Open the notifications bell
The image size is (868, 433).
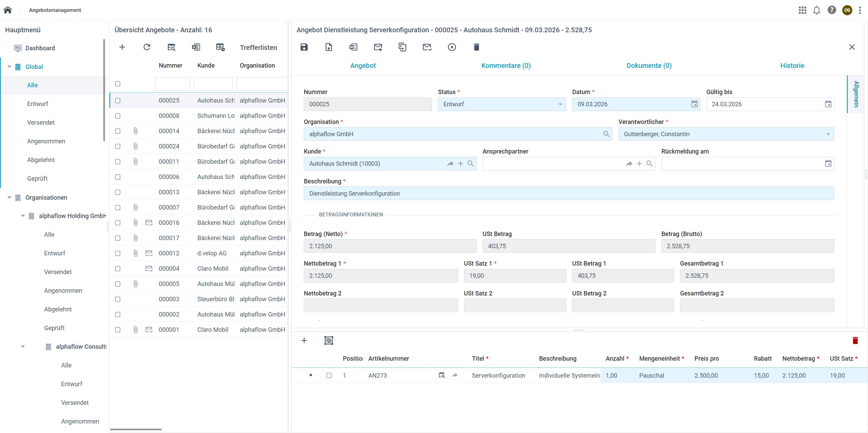(817, 10)
